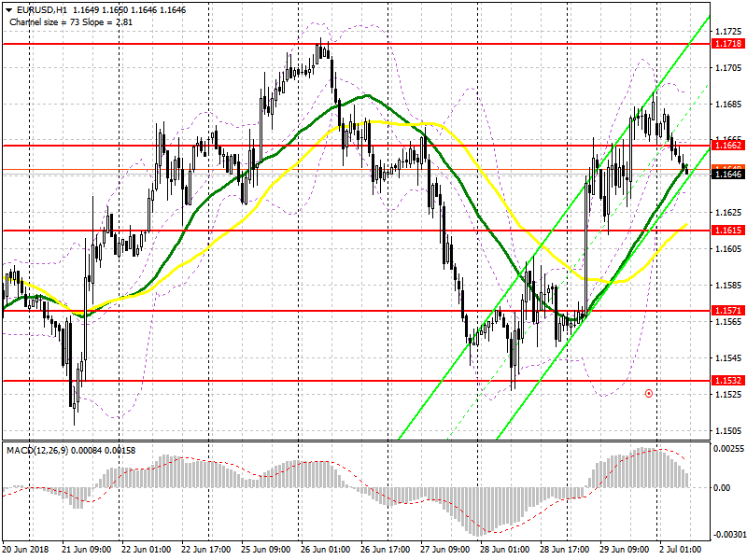Click the EURUSD,H1 chart title text
The height and width of the screenshot is (560, 747).
tap(42, 10)
